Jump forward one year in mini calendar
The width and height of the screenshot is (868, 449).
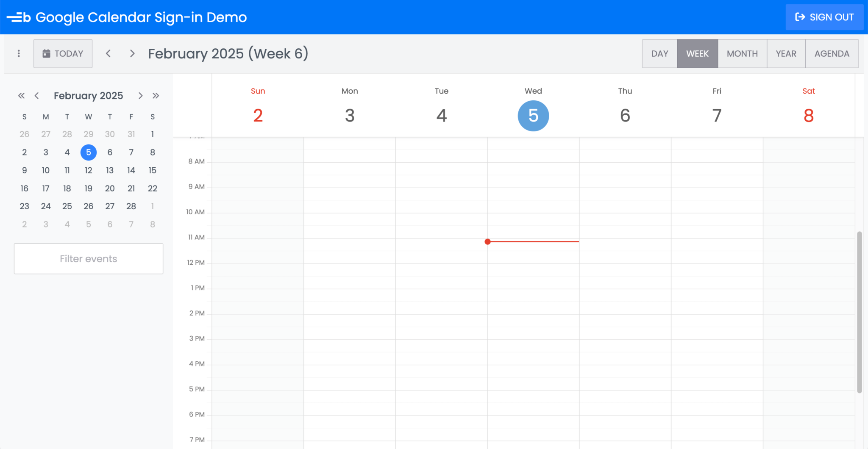coord(156,96)
